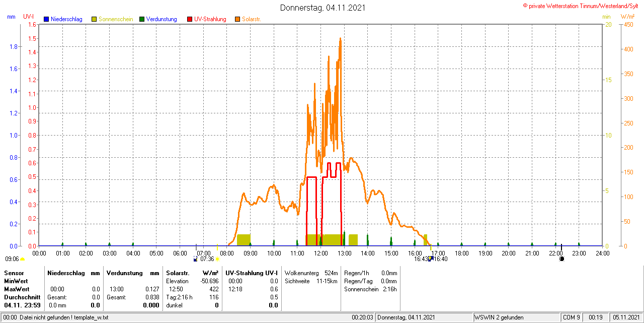Click the blue mm axis title at top left

click(x=11, y=17)
